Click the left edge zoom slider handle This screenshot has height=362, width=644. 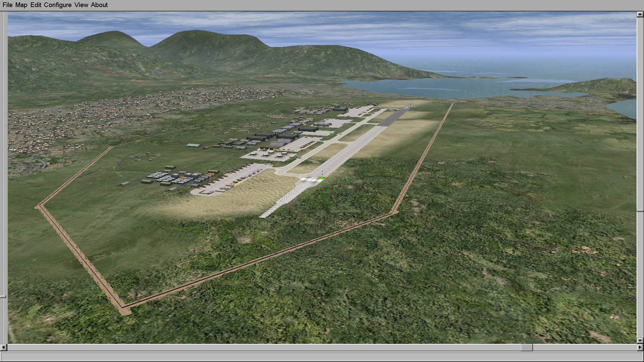click(x=3, y=297)
